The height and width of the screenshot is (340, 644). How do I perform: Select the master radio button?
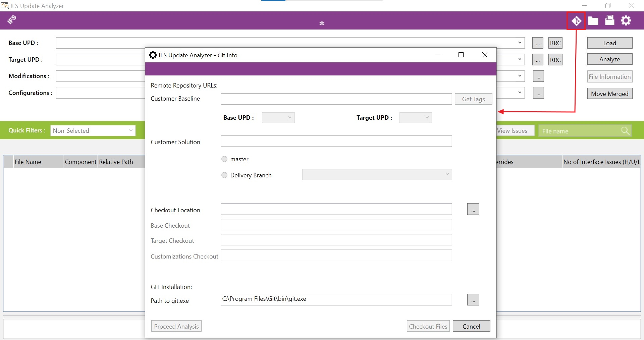224,159
